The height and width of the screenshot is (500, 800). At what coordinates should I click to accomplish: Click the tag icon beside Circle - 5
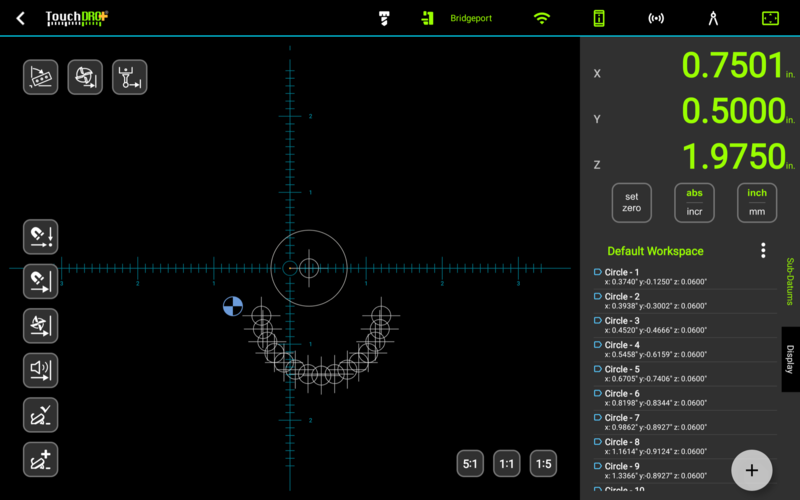(x=597, y=369)
